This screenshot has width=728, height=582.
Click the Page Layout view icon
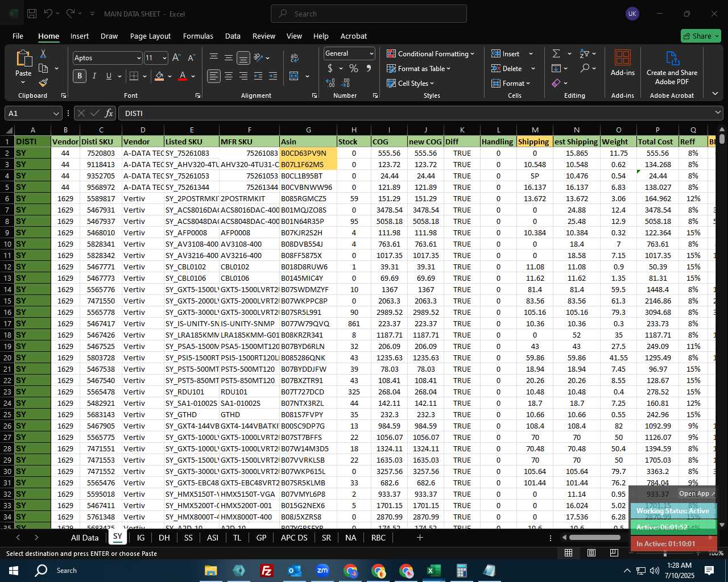click(x=591, y=552)
